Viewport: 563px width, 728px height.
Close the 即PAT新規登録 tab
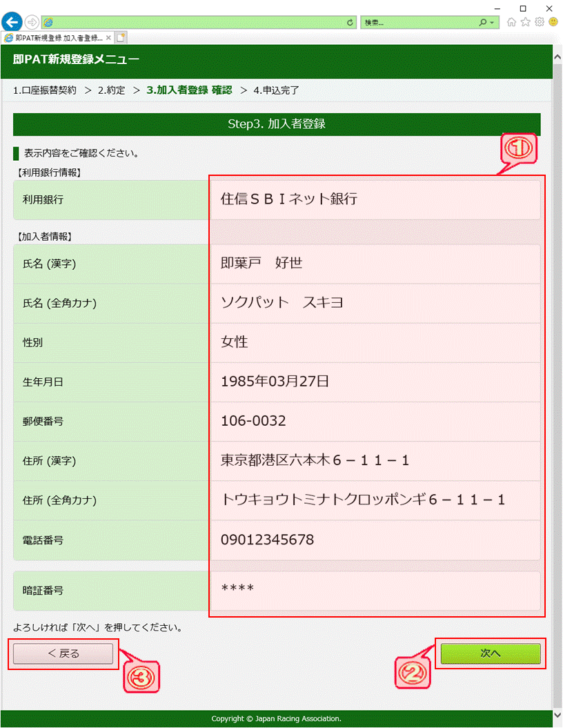108,37
